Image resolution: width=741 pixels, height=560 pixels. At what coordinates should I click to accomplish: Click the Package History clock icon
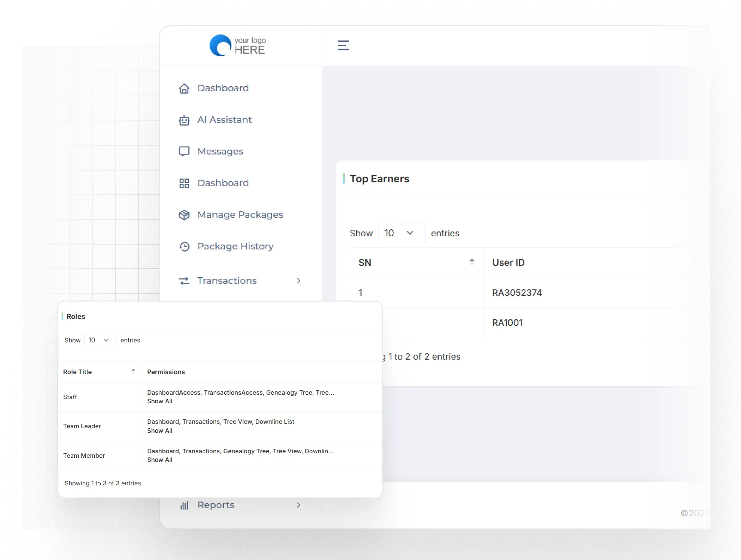click(184, 247)
